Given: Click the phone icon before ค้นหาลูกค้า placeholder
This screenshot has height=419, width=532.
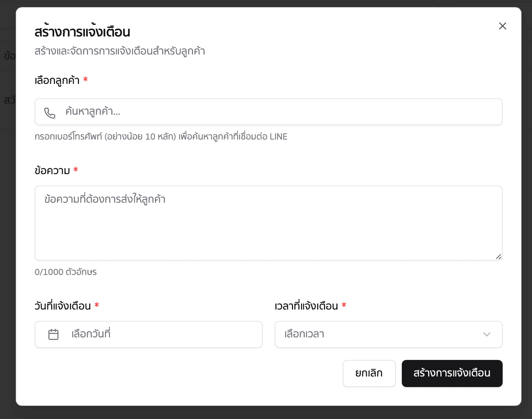Looking at the screenshot, I should (x=50, y=112).
